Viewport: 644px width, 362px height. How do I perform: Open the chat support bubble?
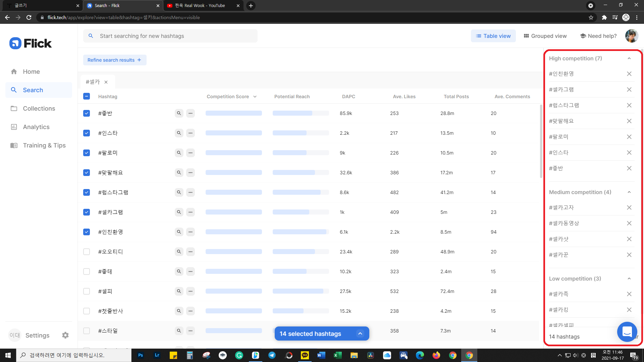(627, 331)
